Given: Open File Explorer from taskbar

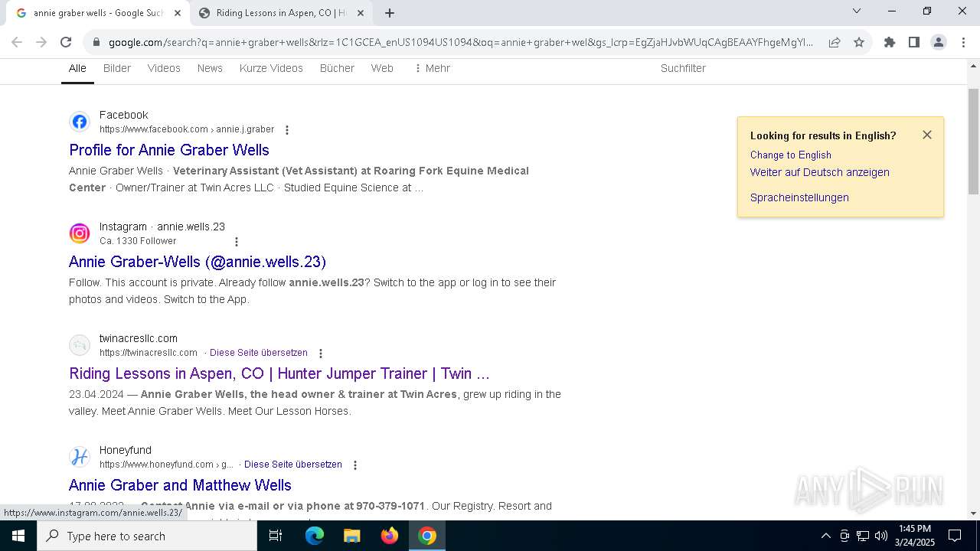Looking at the screenshot, I should (x=352, y=536).
